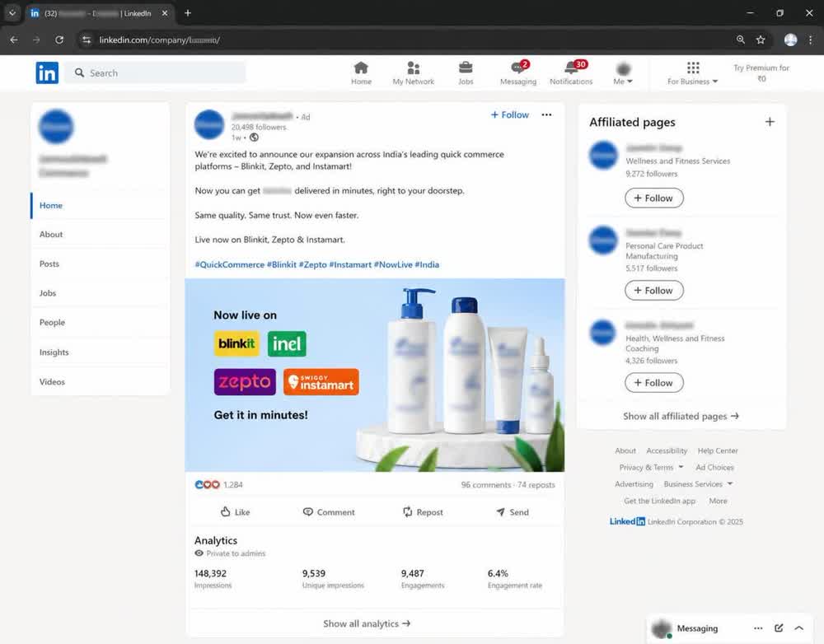Expand the Privacy & Terms dropdown

(651, 468)
